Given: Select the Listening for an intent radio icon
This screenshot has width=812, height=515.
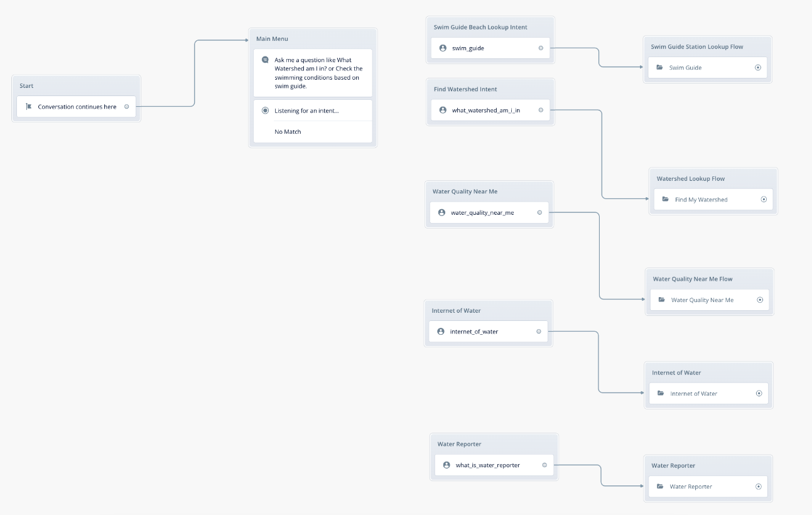Looking at the screenshot, I should click(x=265, y=111).
